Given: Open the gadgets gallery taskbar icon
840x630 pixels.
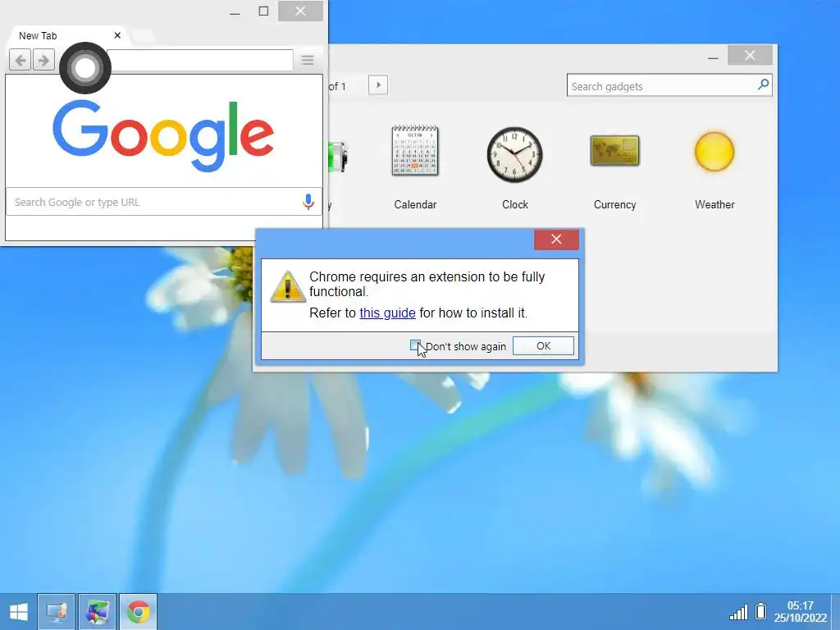Looking at the screenshot, I should [97, 612].
